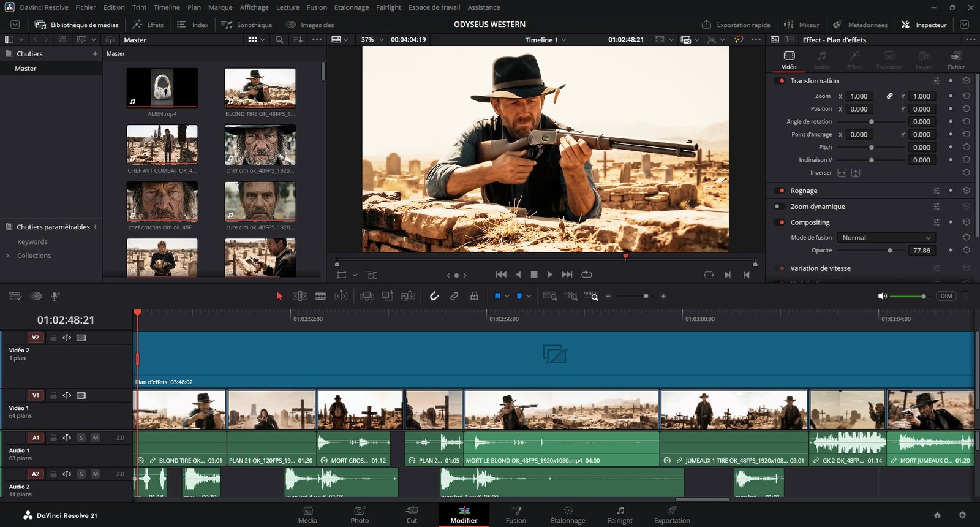
Task: Open media pool sort order icon
Action: [298, 39]
